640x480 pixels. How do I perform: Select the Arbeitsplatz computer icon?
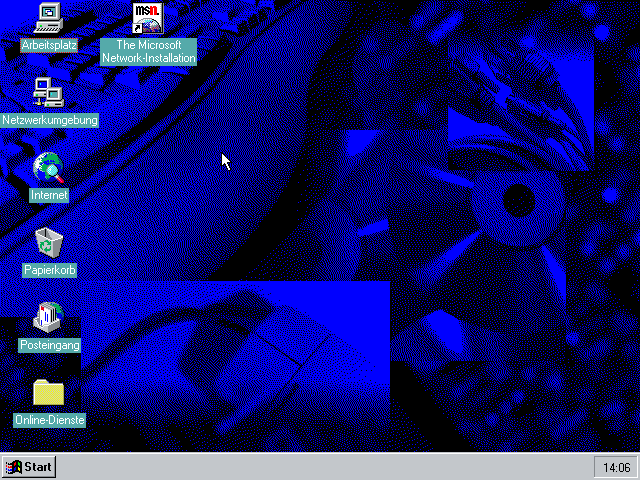click(48, 17)
